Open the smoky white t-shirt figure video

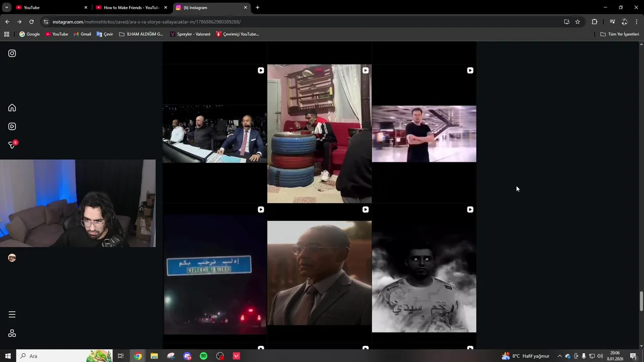pos(424,273)
